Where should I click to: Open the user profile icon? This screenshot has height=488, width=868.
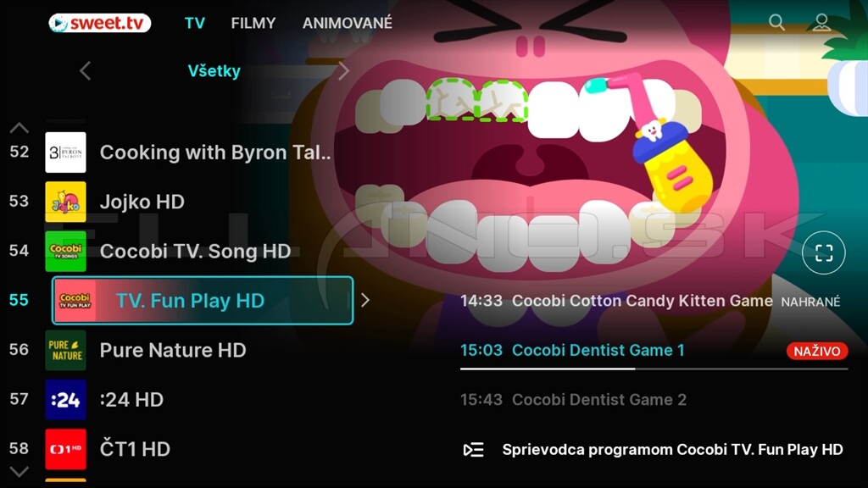point(821,22)
